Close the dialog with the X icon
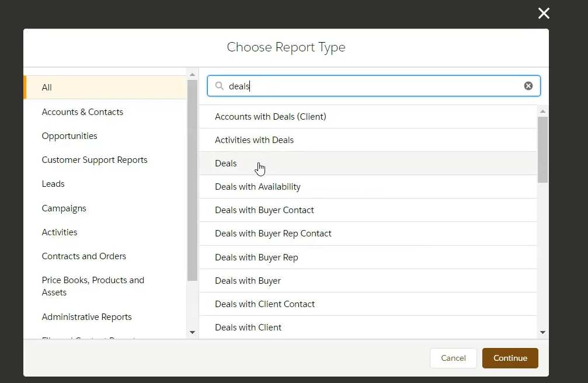The image size is (588, 383). (544, 13)
